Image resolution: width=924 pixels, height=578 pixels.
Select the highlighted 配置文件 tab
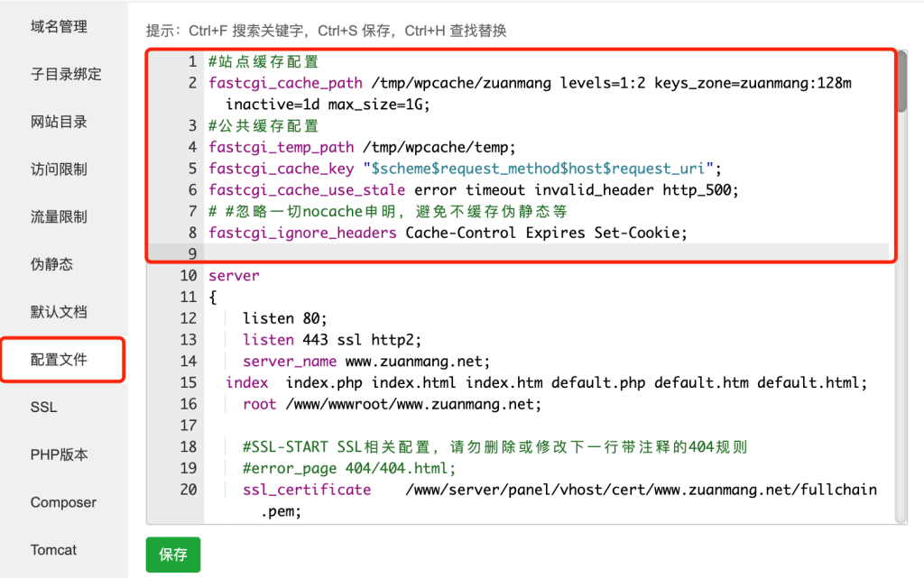point(57,359)
